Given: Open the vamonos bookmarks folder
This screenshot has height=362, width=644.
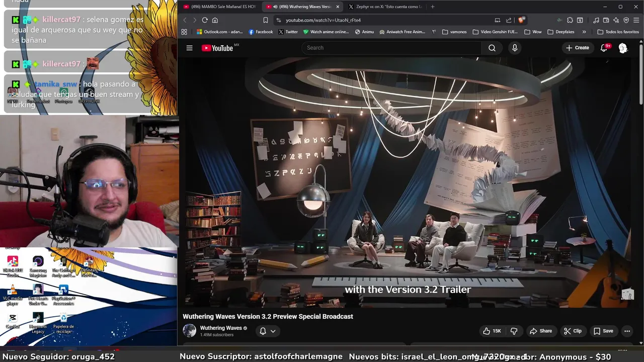Looking at the screenshot, I should 454,32.
